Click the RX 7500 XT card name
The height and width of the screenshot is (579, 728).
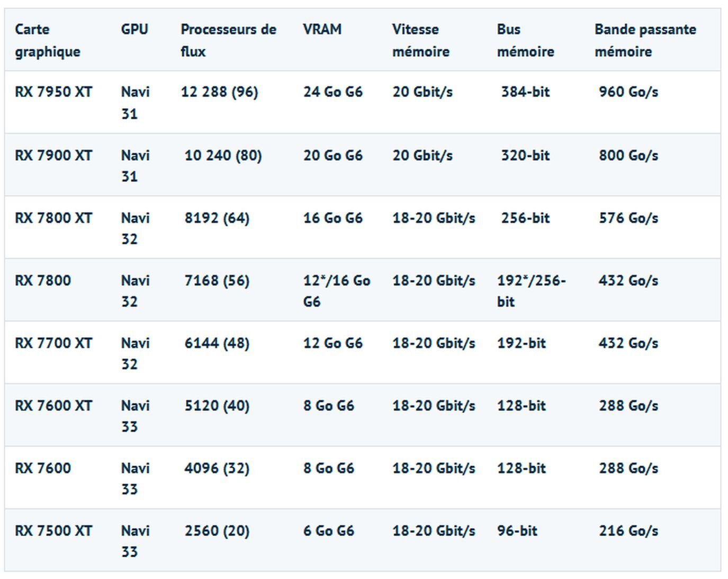pyautogui.click(x=53, y=531)
